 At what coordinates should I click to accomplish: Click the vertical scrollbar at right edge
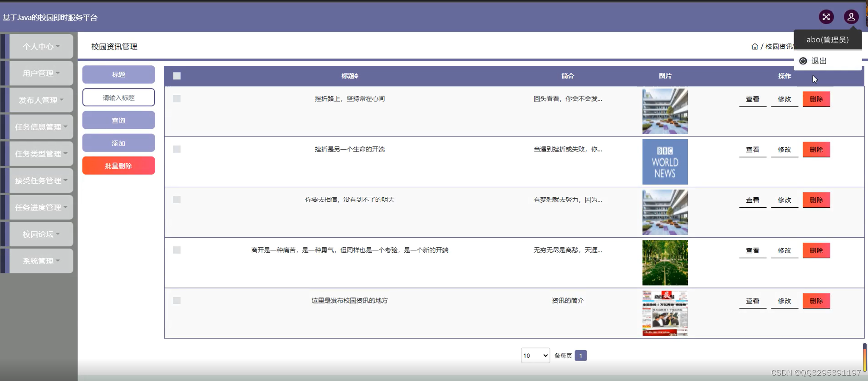(865, 357)
